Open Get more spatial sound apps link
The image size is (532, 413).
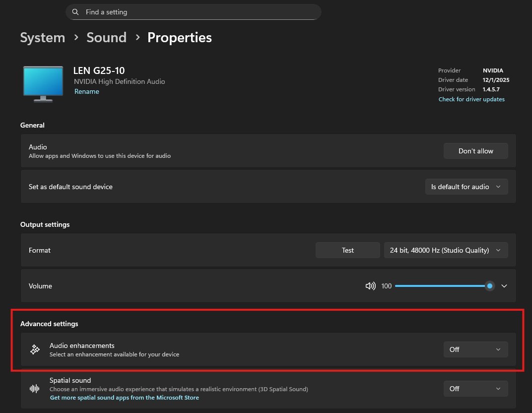pos(124,398)
